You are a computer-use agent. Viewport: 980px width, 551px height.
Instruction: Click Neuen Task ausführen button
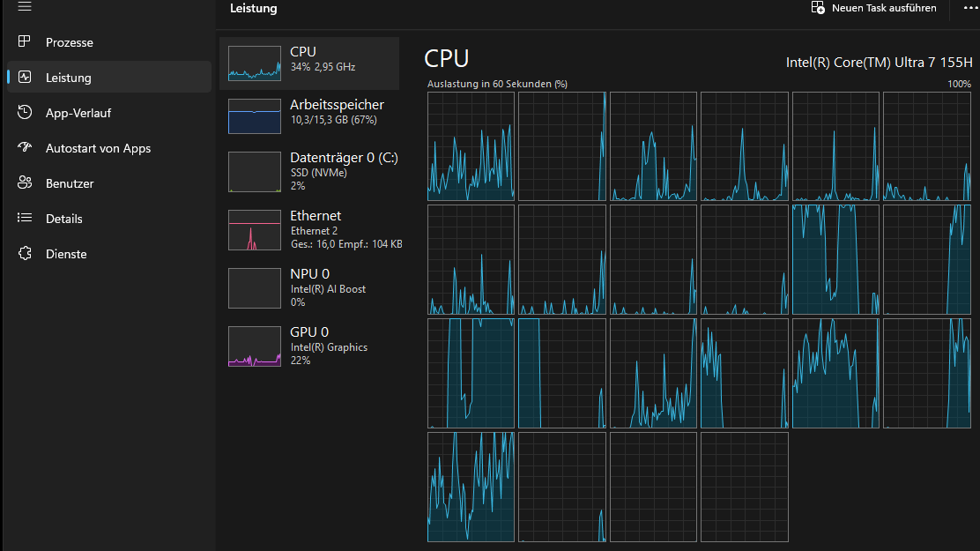[873, 8]
